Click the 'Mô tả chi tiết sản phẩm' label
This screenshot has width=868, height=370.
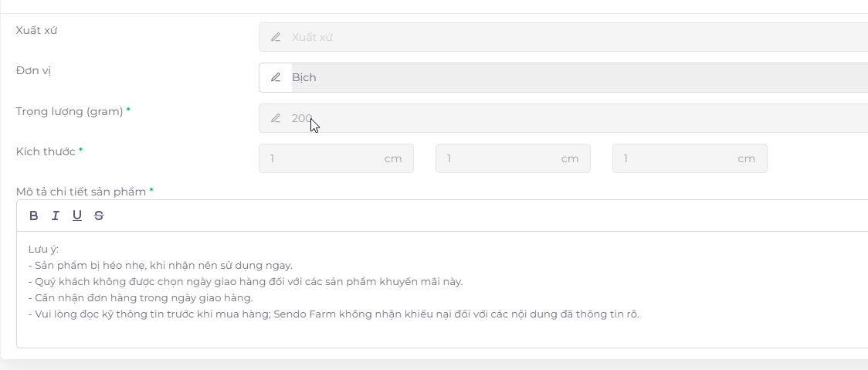[x=81, y=192]
